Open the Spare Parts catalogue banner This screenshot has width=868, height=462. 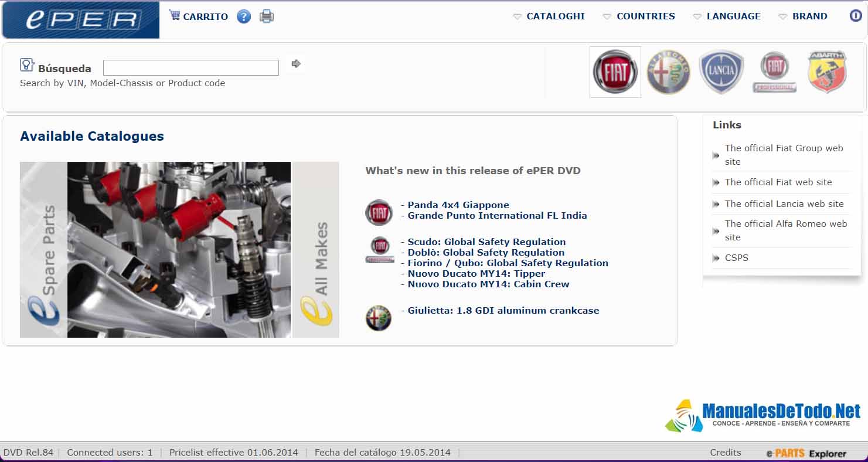(43, 250)
